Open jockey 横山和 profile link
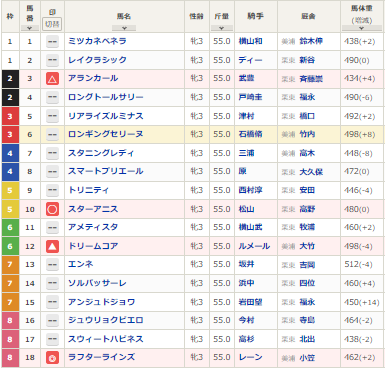This screenshot has height=368, width=385. pos(250,41)
